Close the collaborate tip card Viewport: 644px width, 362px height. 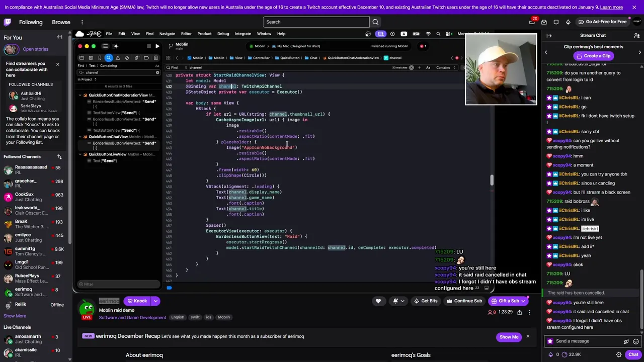click(57, 64)
